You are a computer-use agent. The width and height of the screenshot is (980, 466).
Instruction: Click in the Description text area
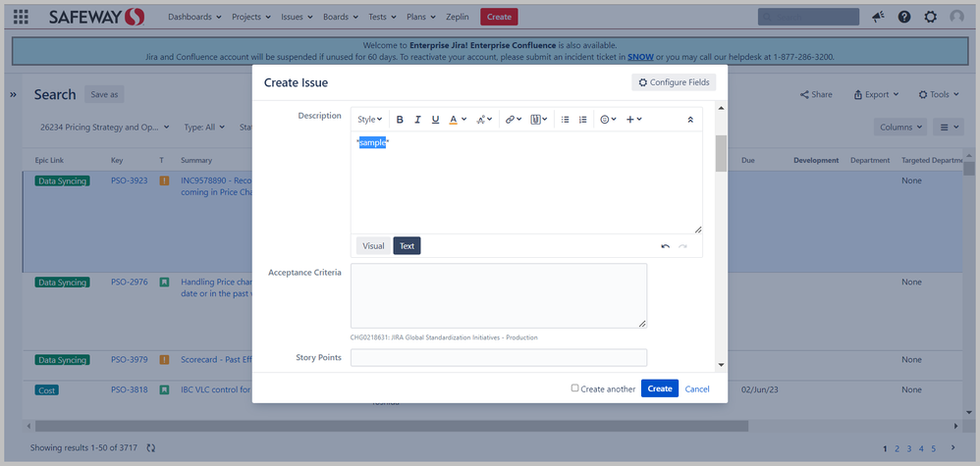[526, 182]
